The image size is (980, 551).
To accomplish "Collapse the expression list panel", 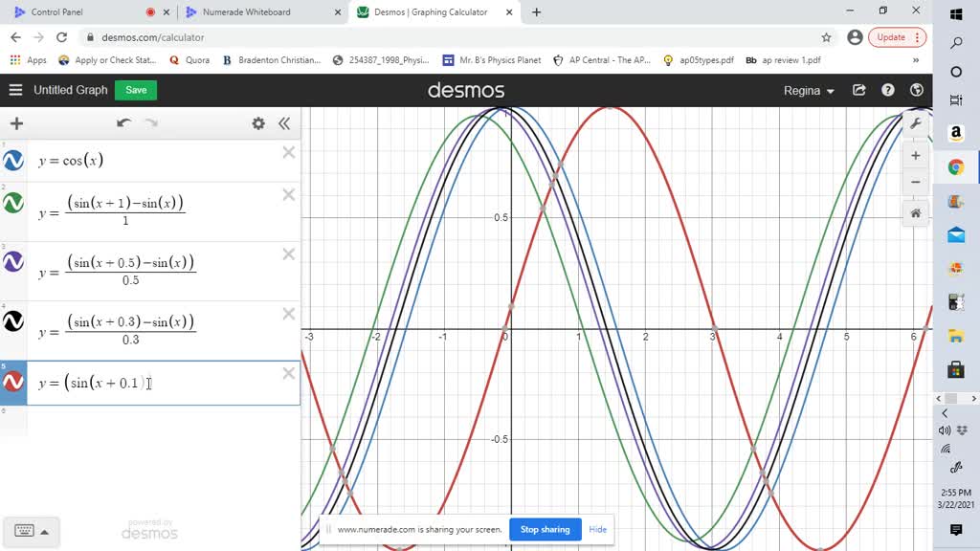I will point(284,123).
